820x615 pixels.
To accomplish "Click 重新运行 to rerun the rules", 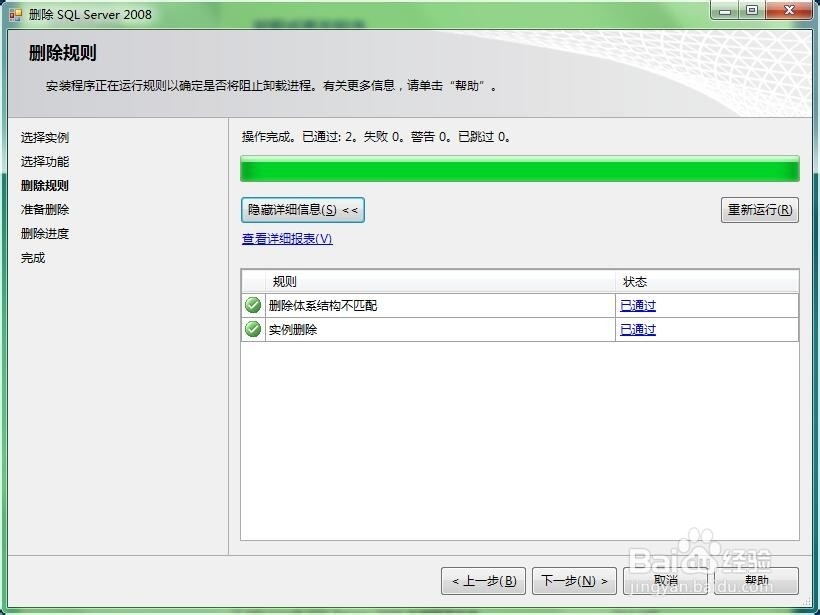I will point(760,210).
